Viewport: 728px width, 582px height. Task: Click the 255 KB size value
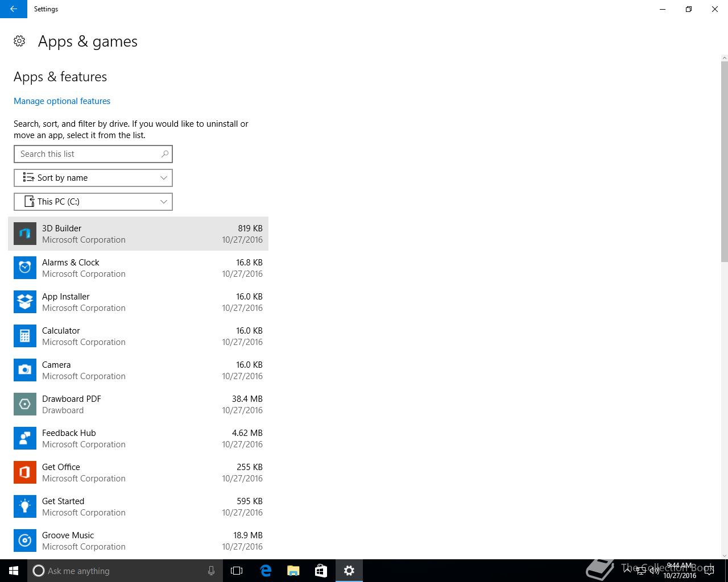coord(250,467)
